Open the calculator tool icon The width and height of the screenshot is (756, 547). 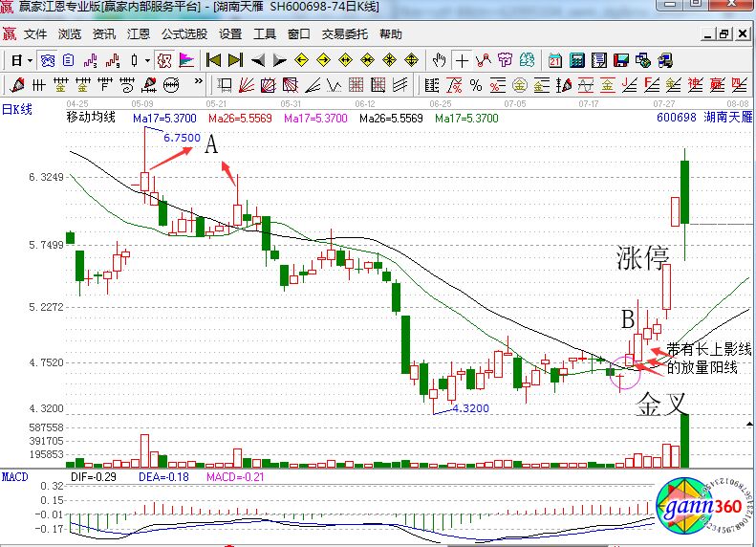click(x=576, y=59)
